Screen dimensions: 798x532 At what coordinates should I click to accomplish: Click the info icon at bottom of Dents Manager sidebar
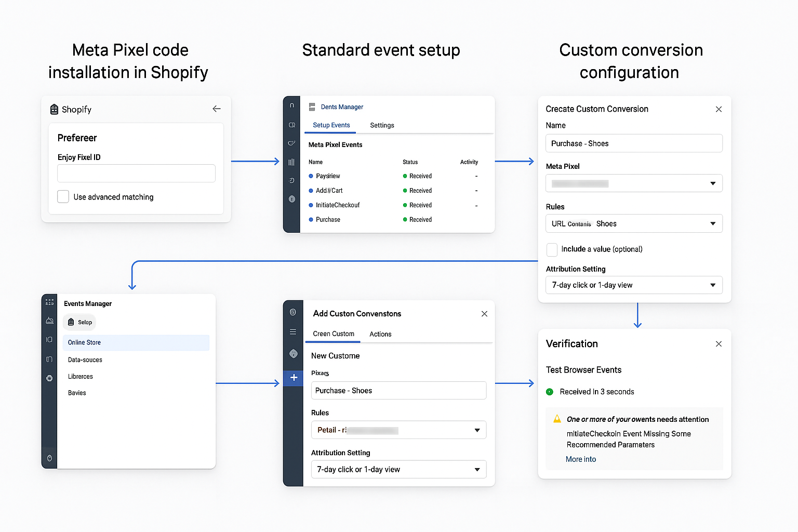point(291,199)
